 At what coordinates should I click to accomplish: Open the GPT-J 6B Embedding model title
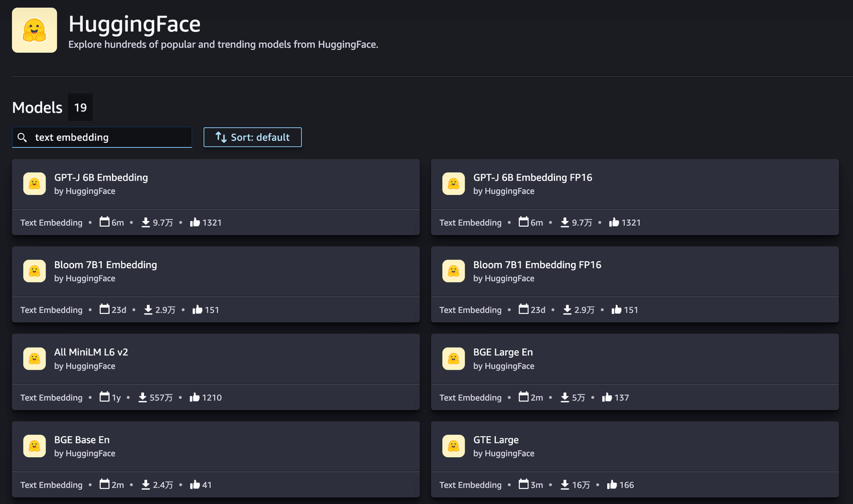pos(101,177)
